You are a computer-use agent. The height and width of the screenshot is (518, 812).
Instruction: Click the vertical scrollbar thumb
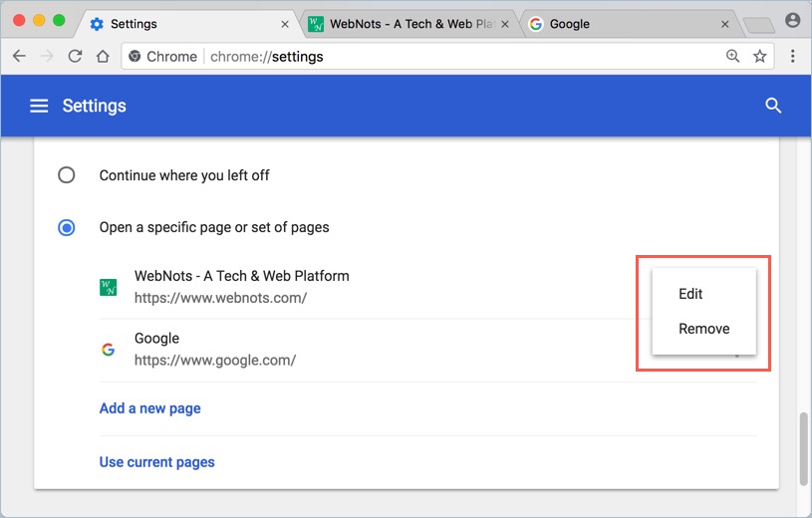click(x=803, y=448)
